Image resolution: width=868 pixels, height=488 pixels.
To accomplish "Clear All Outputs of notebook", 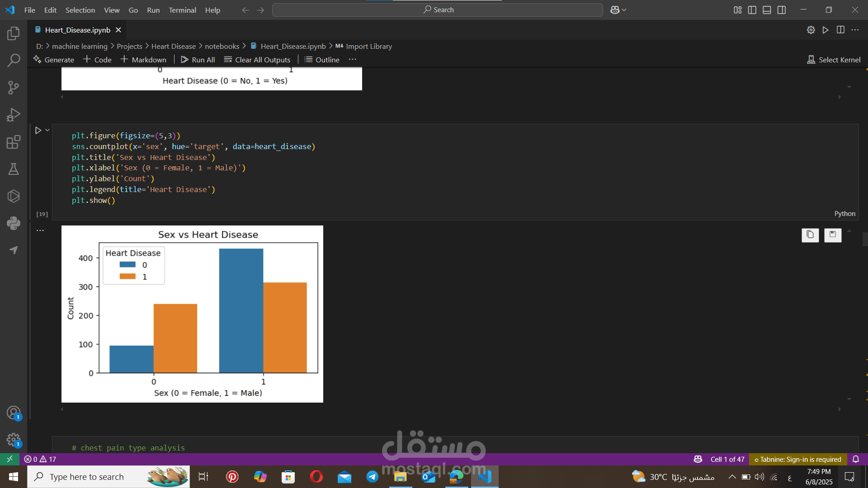I will click(257, 60).
